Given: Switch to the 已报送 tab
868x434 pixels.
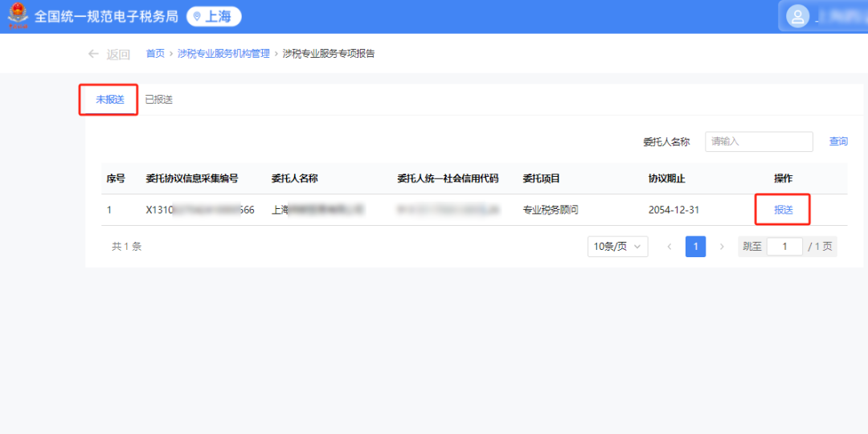Looking at the screenshot, I should 158,100.
